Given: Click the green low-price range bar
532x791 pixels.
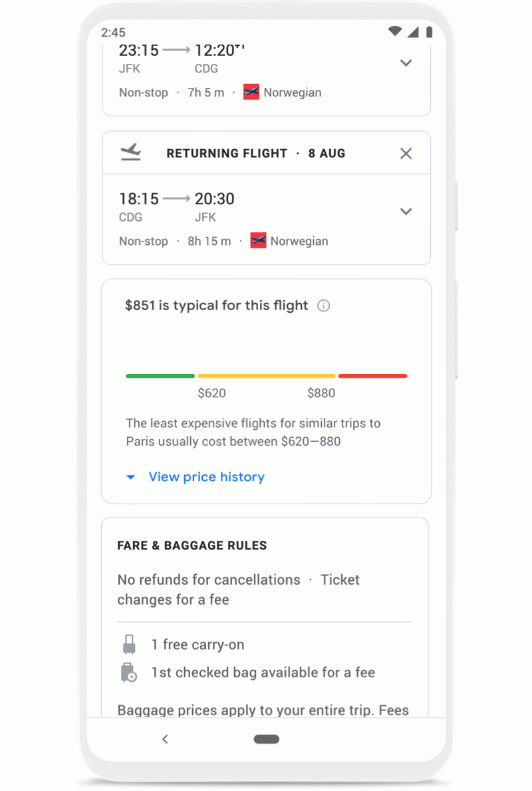Looking at the screenshot, I should [x=160, y=376].
